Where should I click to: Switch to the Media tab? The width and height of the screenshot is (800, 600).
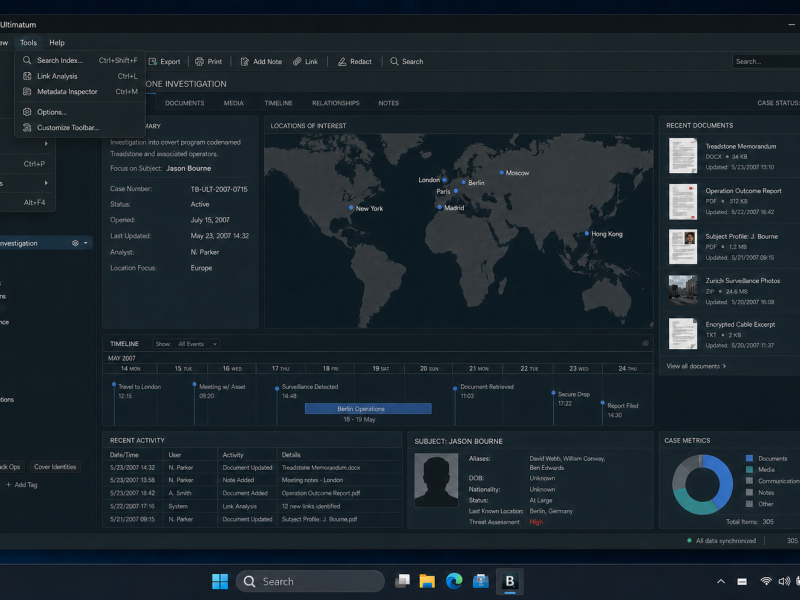(234, 103)
